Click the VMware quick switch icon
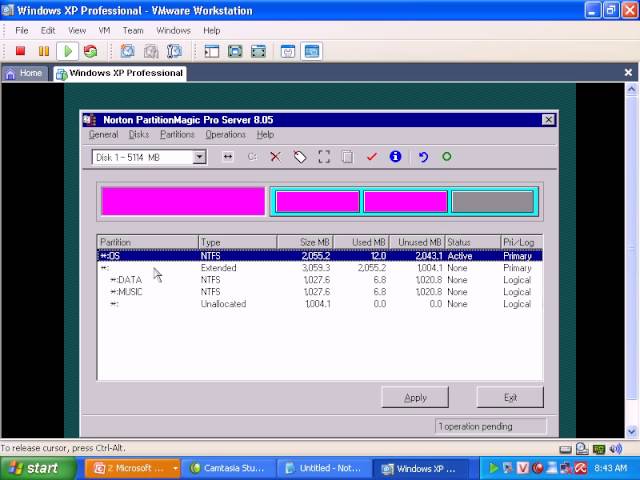This screenshot has width=640, height=480. coord(258,51)
